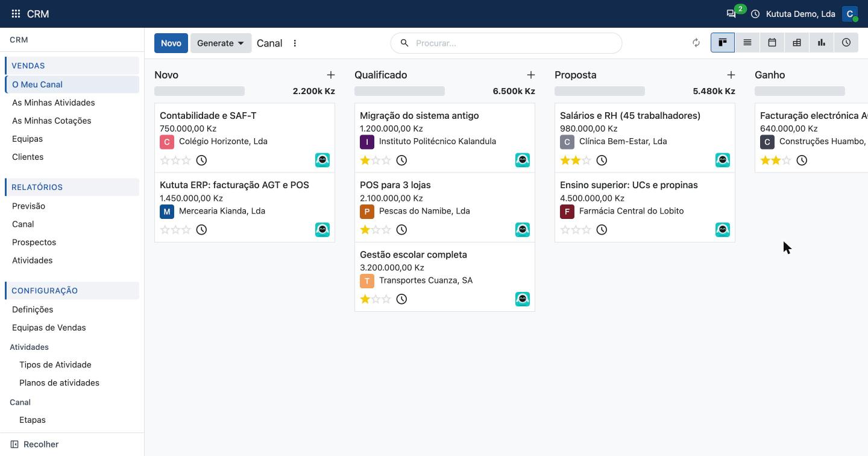Add a quick lead in Proposta column

731,75
